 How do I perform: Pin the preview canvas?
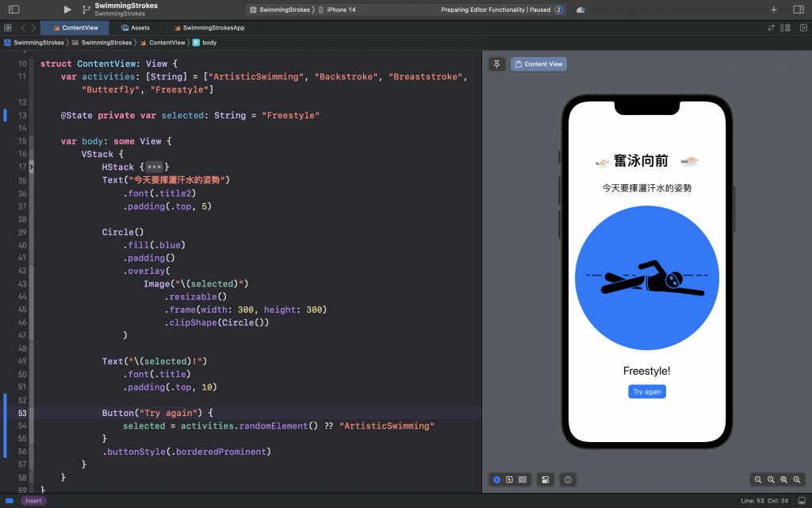click(x=496, y=63)
